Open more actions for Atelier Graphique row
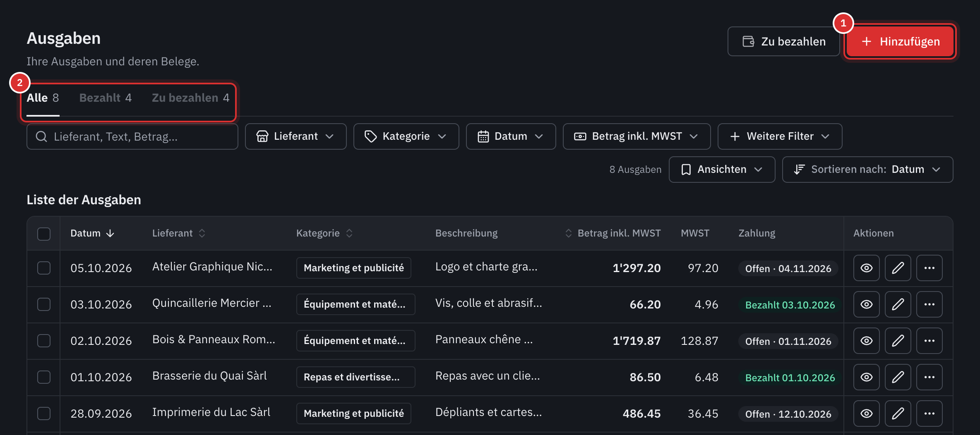The width and height of the screenshot is (980, 435). tap(929, 268)
